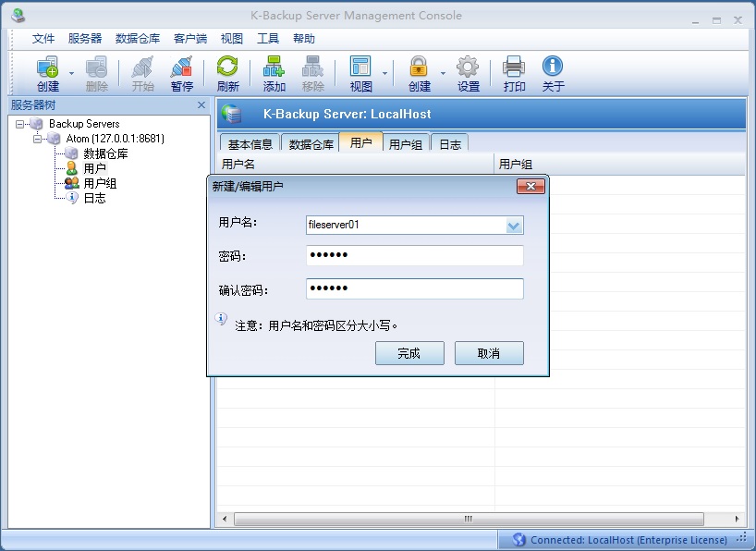The height and width of the screenshot is (551, 756).
Task: Click right arrow of horizontal scrollbar
Action: (x=737, y=520)
